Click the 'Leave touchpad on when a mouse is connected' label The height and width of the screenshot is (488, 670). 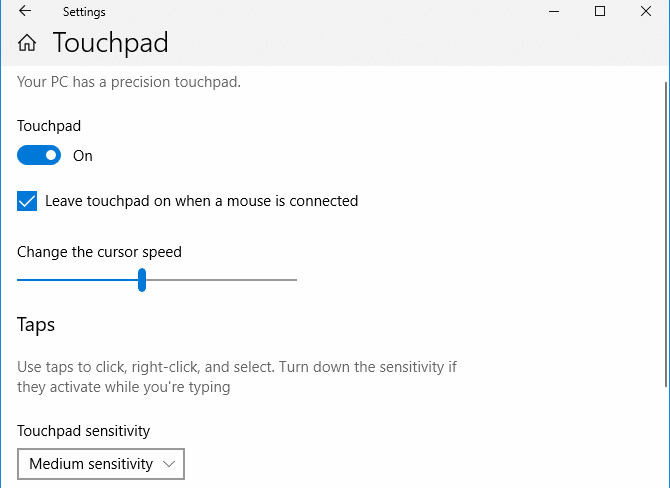(x=201, y=201)
